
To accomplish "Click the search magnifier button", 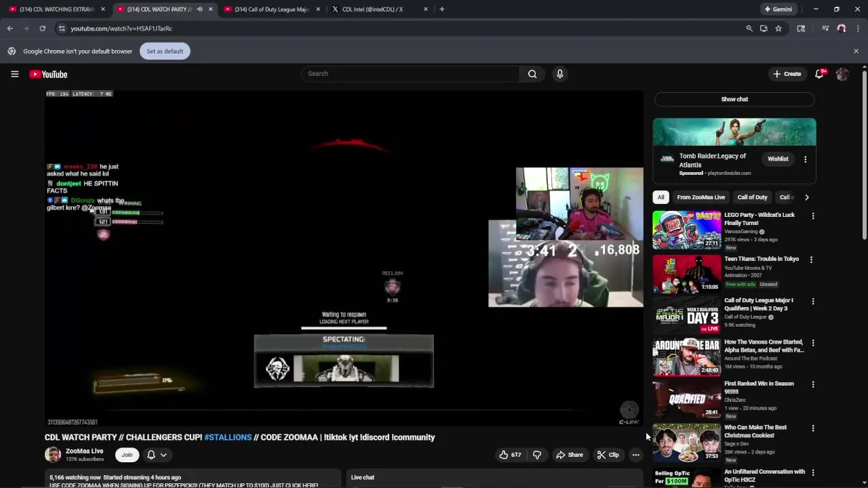I will pyautogui.click(x=532, y=74).
